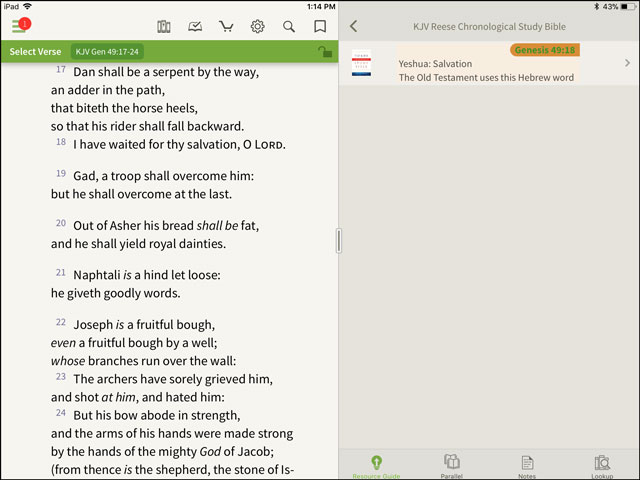Switch to the Resource Guide tab
The height and width of the screenshot is (480, 640).
376,467
